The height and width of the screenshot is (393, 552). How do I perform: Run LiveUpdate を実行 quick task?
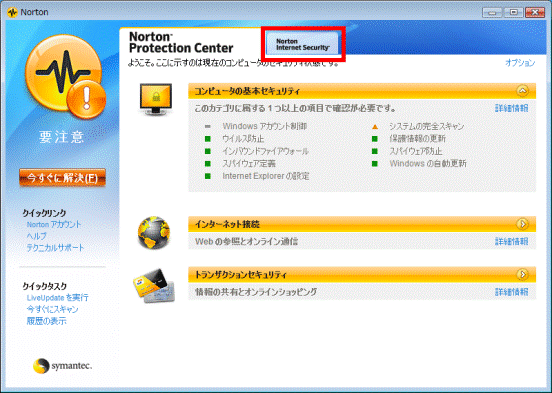click(x=57, y=298)
